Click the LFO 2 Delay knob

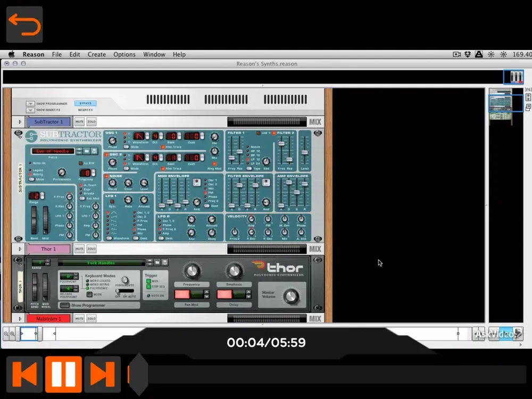(x=212, y=232)
